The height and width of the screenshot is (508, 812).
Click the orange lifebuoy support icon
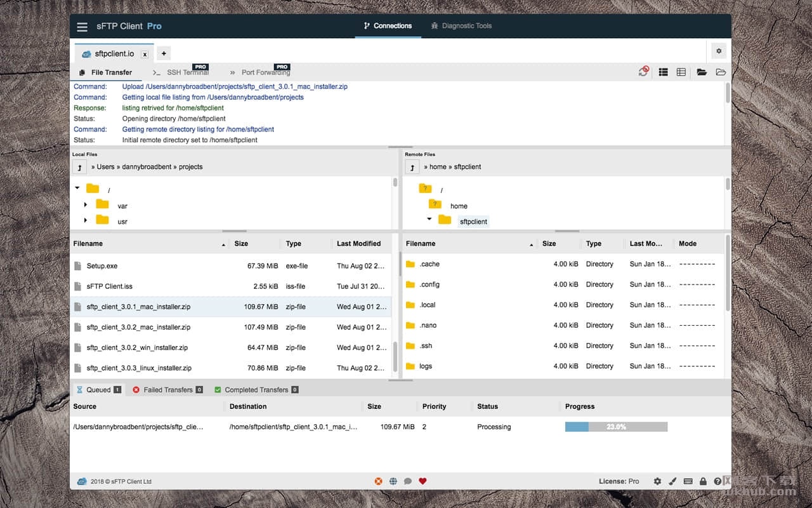pyautogui.click(x=379, y=481)
